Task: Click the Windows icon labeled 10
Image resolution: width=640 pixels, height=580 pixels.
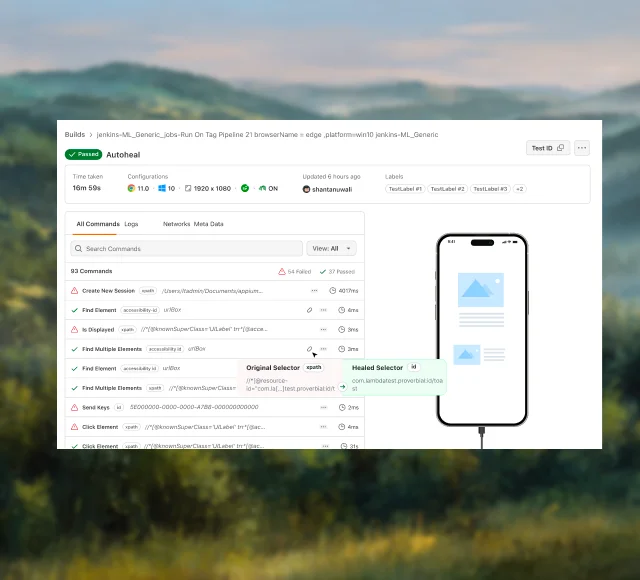Action: 162,188
